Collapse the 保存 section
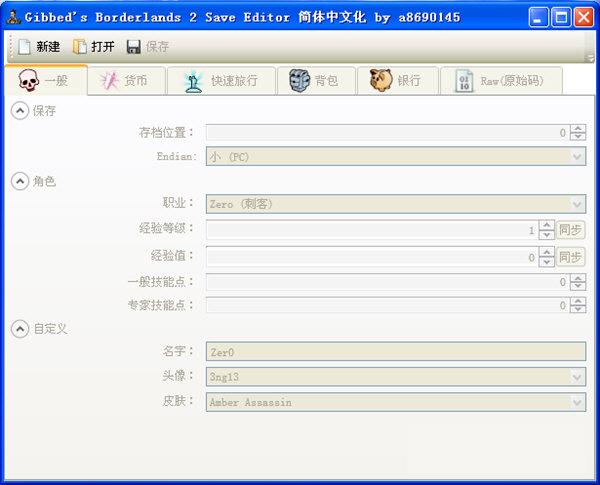 pyautogui.click(x=19, y=110)
